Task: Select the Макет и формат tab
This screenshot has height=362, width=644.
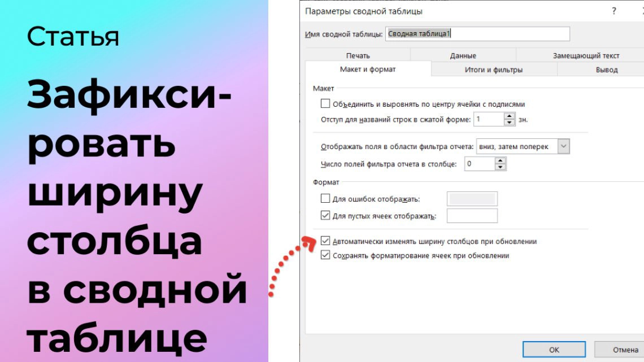Action: pyautogui.click(x=368, y=69)
